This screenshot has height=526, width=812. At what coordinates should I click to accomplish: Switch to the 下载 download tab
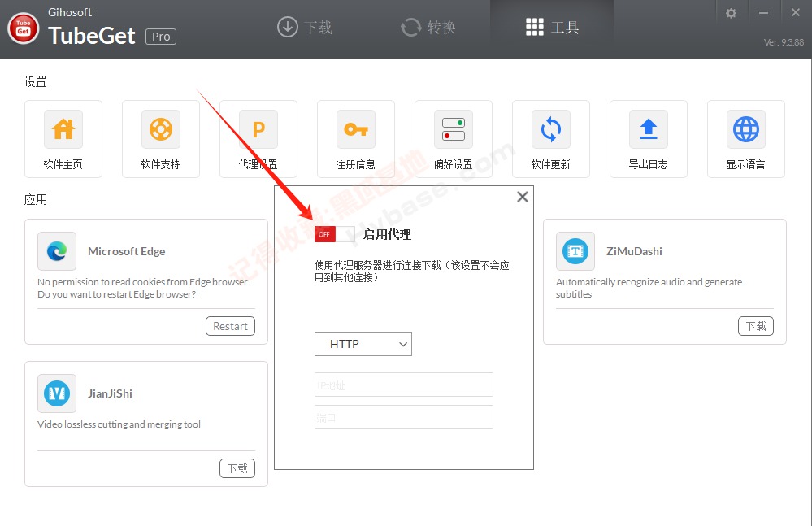point(305,27)
